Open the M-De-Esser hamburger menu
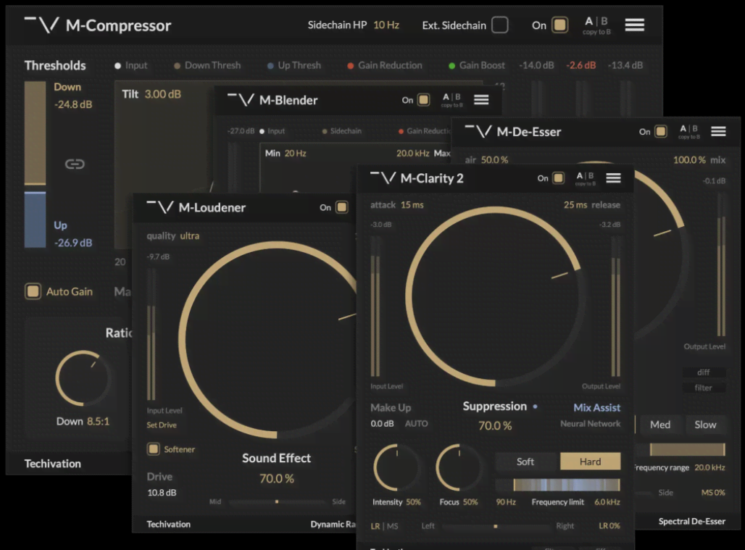Image resolution: width=745 pixels, height=550 pixels. pos(718,131)
